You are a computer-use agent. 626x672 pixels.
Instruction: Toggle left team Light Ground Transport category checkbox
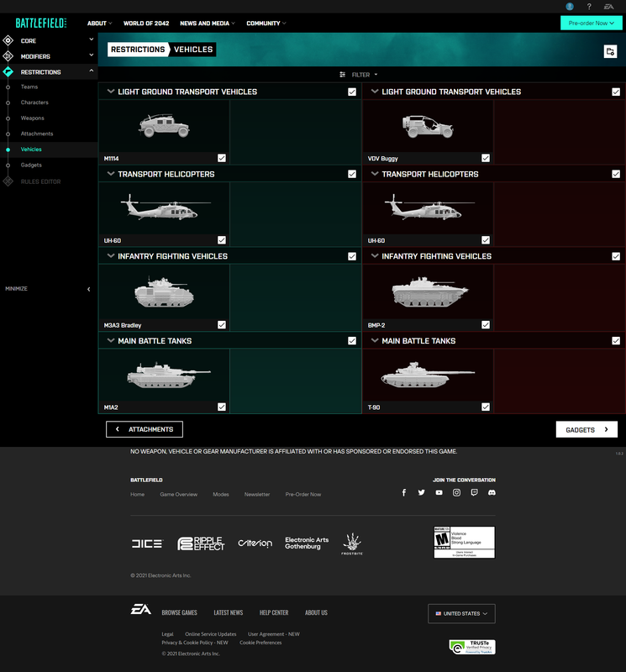point(352,92)
